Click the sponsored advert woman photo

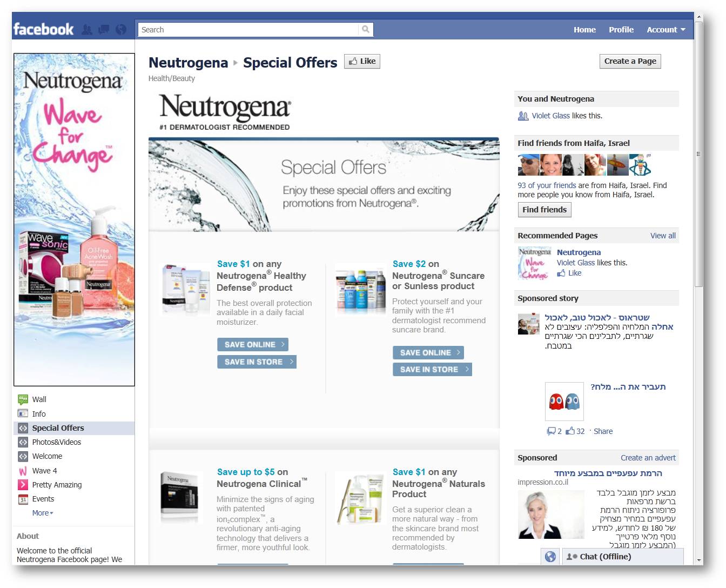551,514
